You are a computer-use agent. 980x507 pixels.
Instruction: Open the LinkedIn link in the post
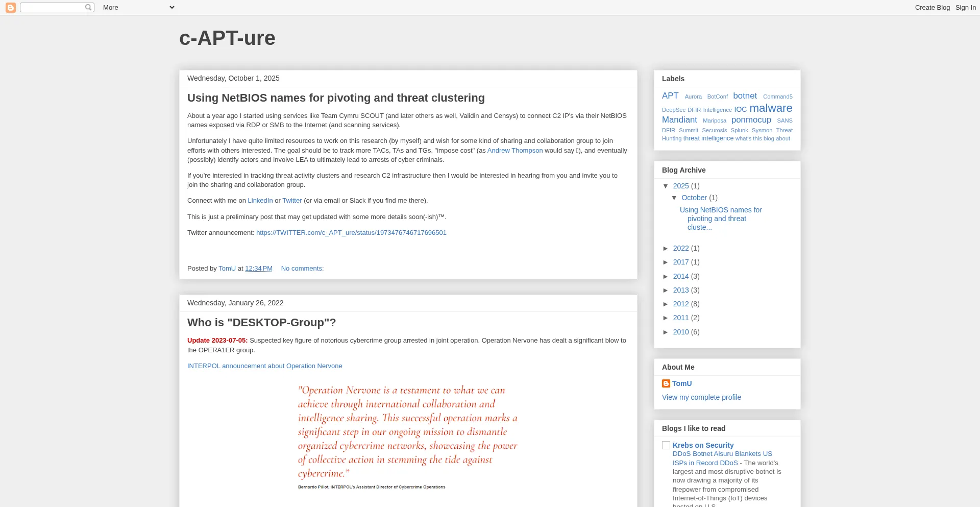[x=260, y=201]
